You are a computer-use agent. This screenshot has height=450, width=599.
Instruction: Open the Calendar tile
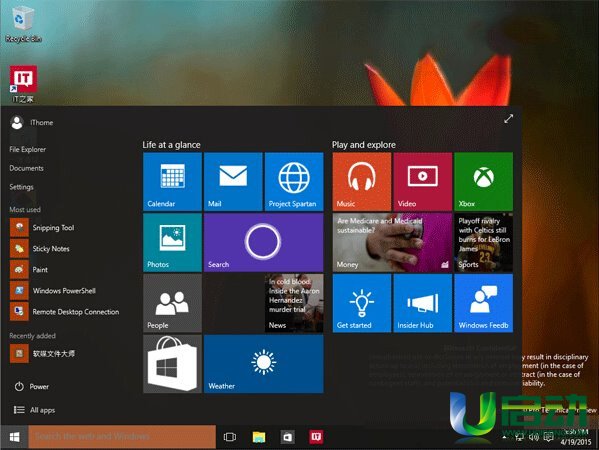coord(172,181)
